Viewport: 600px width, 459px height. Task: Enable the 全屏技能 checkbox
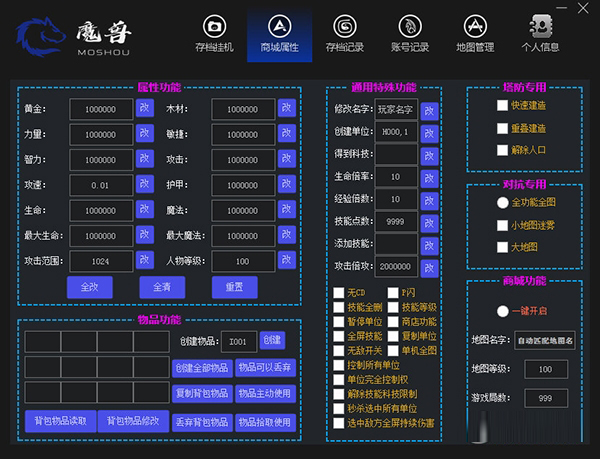pyautogui.click(x=339, y=336)
